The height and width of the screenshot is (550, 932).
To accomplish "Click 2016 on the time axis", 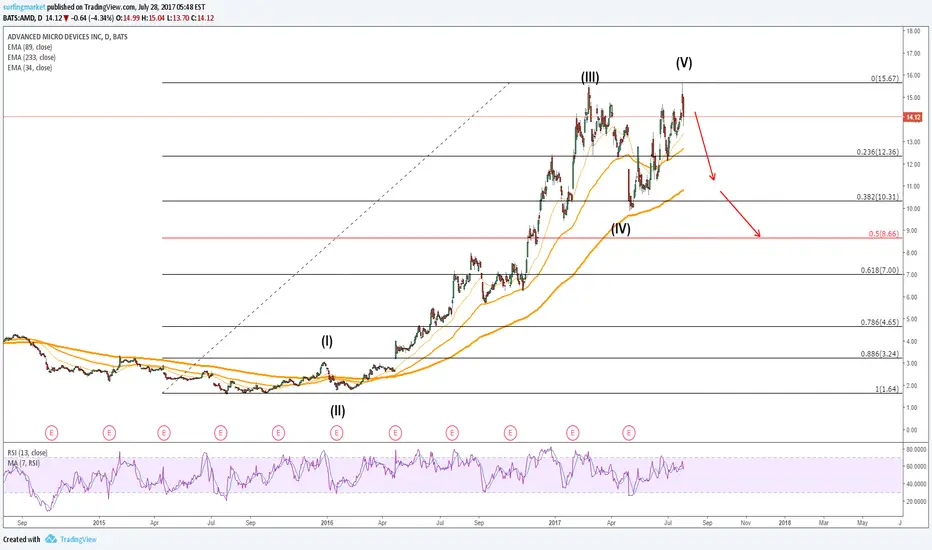I will tap(327, 523).
